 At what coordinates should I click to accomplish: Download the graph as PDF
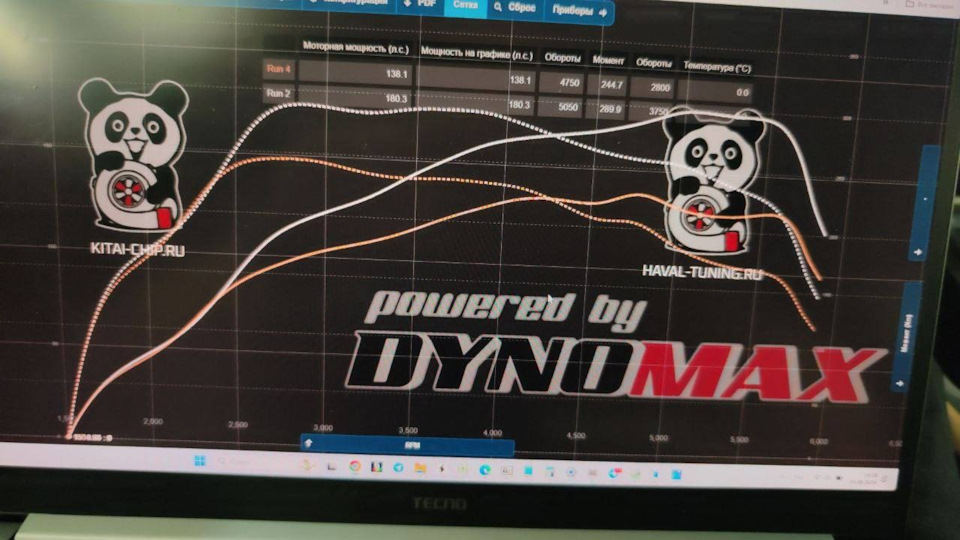419,4
